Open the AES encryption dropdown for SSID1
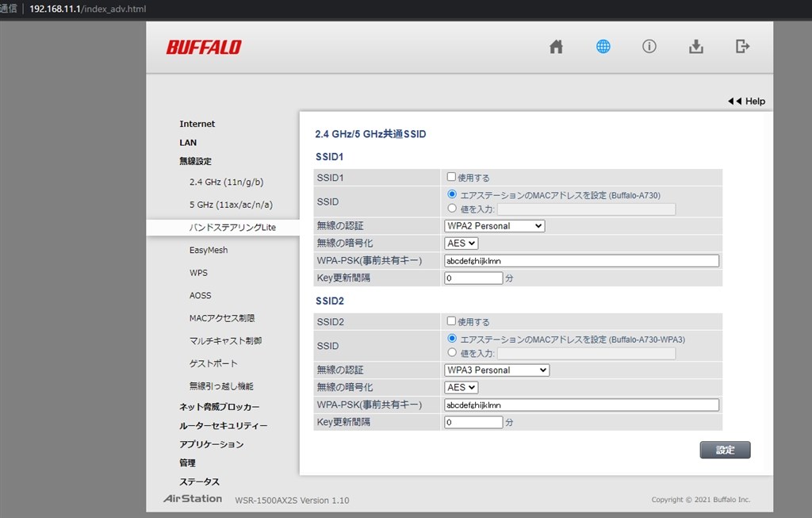812x518 pixels. pos(461,243)
